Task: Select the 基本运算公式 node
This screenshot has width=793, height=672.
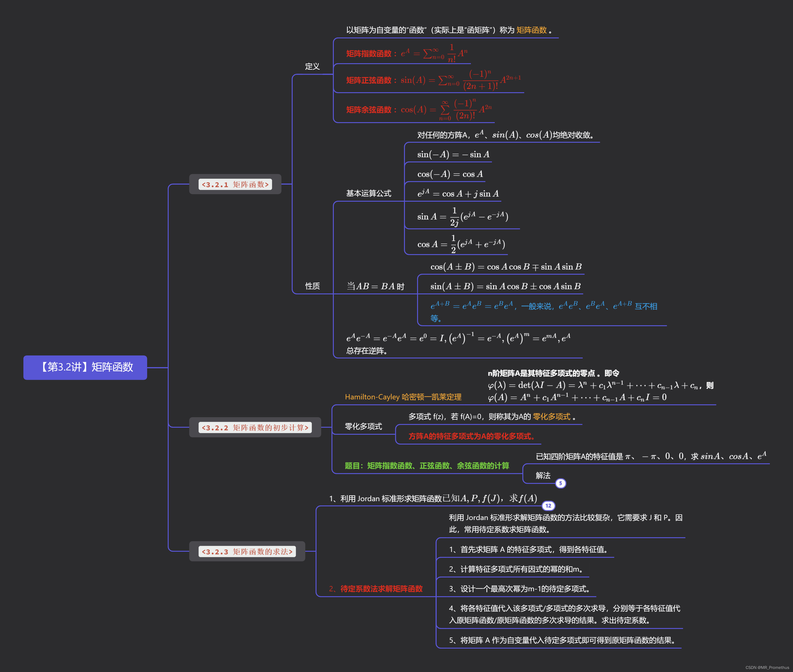Action: coord(368,193)
